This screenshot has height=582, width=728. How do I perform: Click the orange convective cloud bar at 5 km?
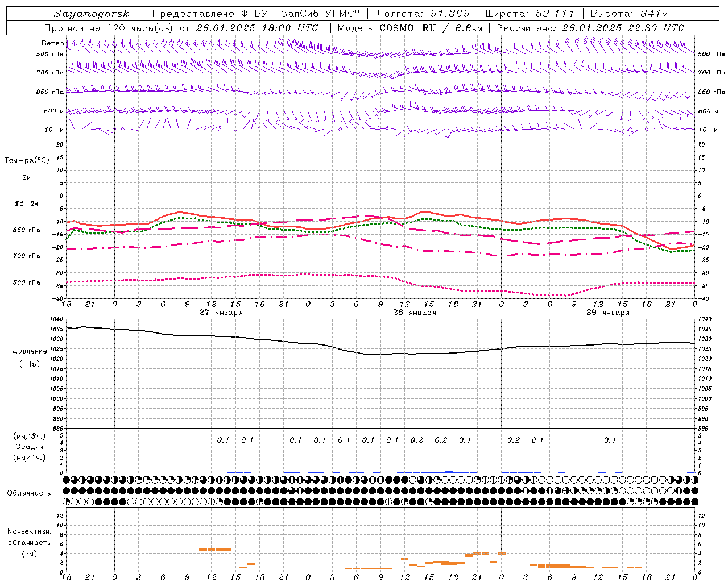tap(216, 549)
